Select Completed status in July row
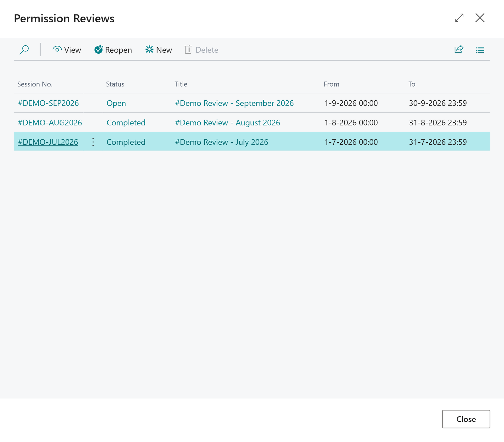The image size is (504, 442). (x=126, y=142)
